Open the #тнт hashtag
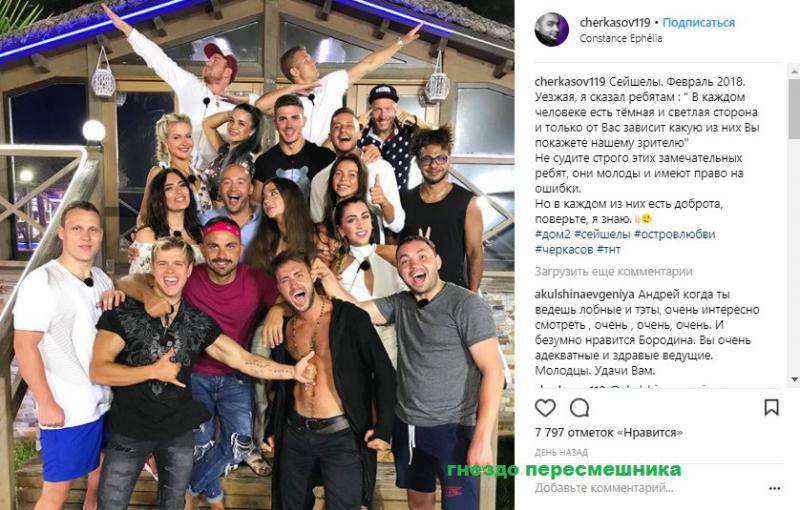The height and width of the screenshot is (510, 800). [x=608, y=250]
